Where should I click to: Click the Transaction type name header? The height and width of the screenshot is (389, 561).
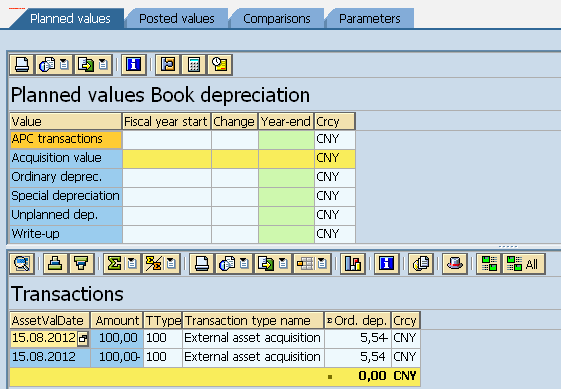click(x=253, y=320)
